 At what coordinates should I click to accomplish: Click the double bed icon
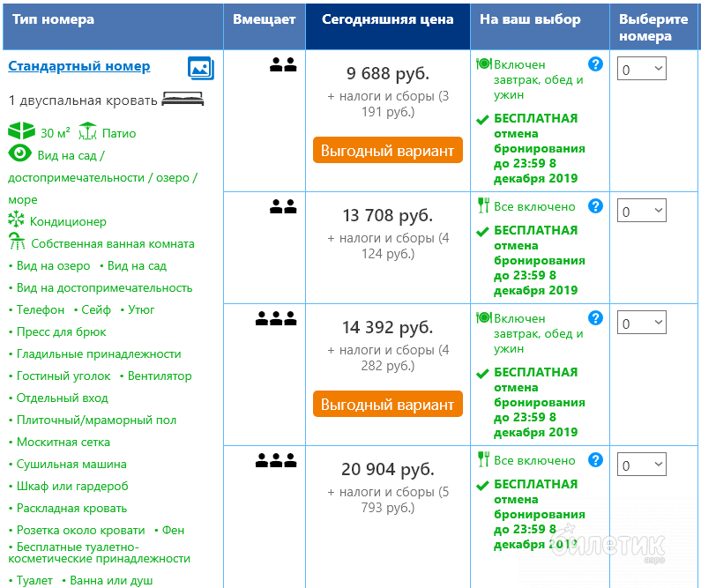(x=183, y=100)
